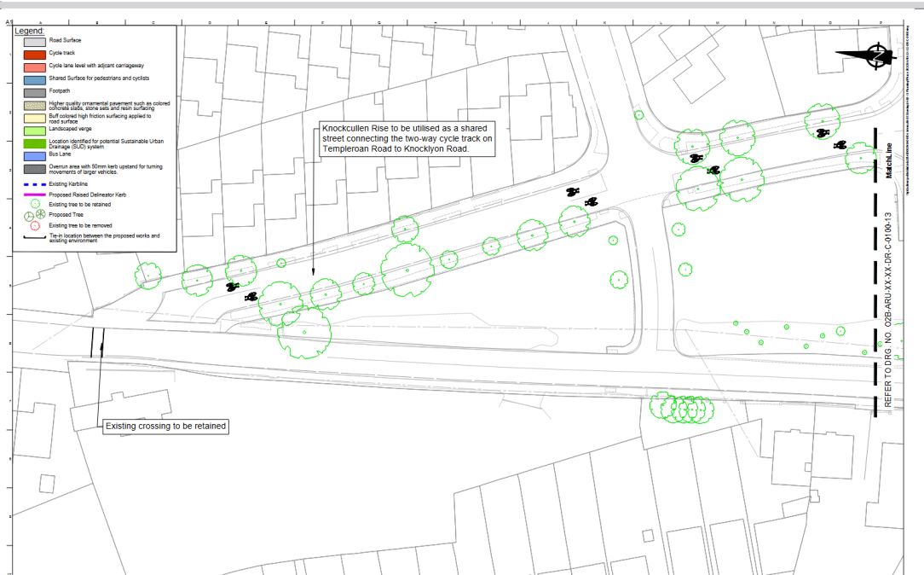
Task: Click the speckled ornamental pavement swatch
Action: pyautogui.click(x=35, y=106)
